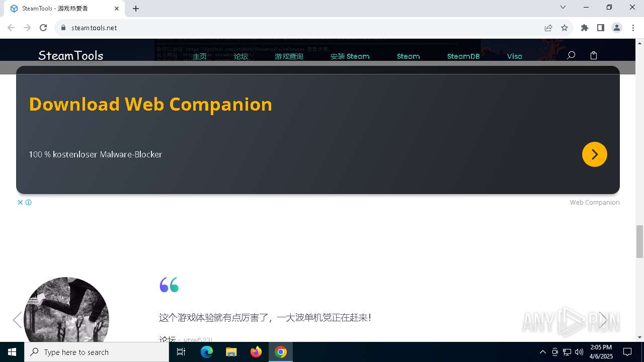Viewport: 644px width, 362px height.
Task: Open the 游戏查询 menu item
Action: 289,56
